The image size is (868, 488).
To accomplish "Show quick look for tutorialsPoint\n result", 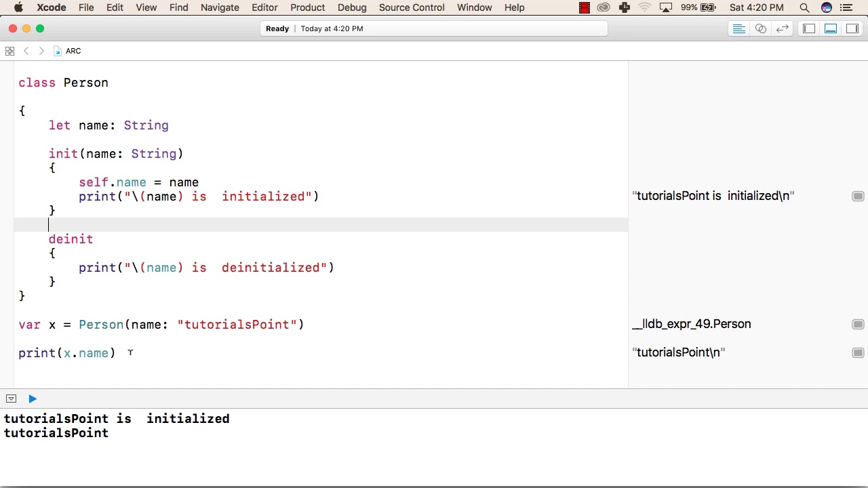I will coord(858,353).
